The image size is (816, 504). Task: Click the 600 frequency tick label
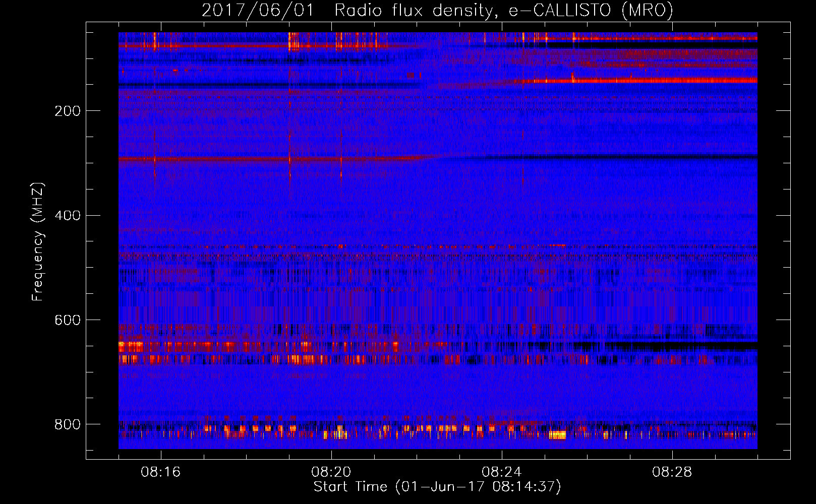coord(68,320)
